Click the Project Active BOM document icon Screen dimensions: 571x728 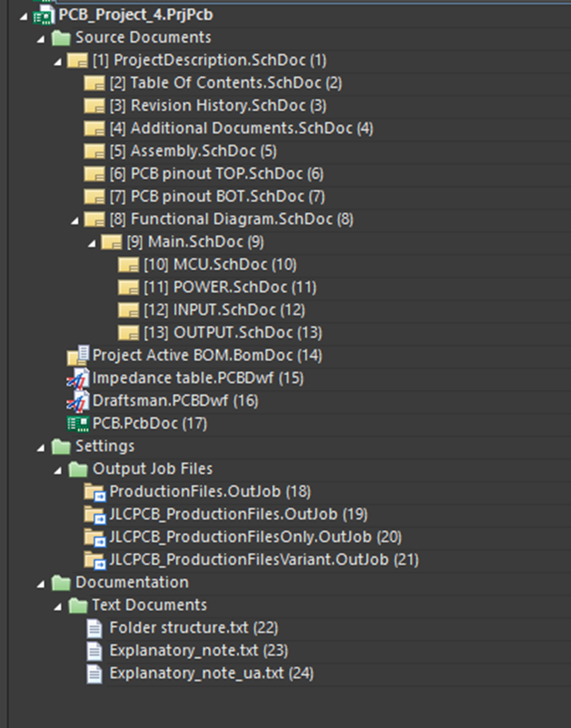click(x=79, y=355)
